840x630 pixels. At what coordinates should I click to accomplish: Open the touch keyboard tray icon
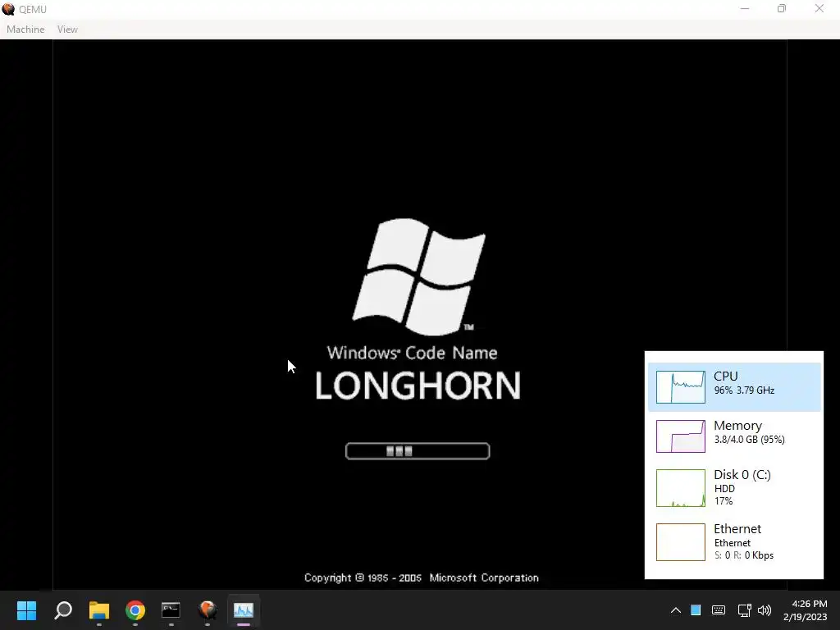tap(719, 610)
